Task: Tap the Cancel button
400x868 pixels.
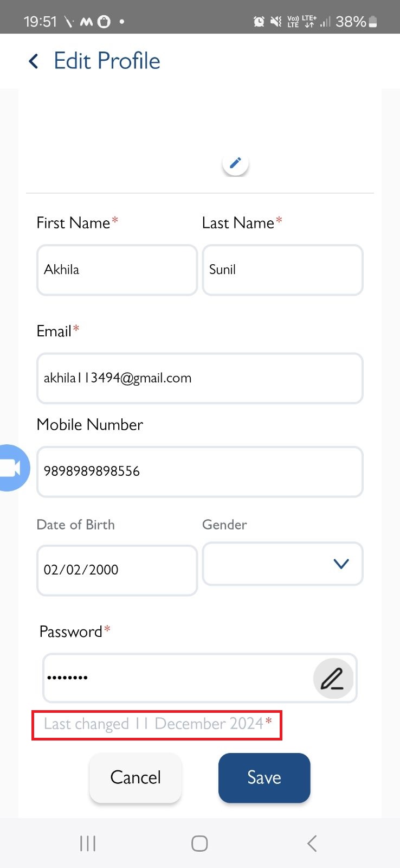Action: pos(136,777)
